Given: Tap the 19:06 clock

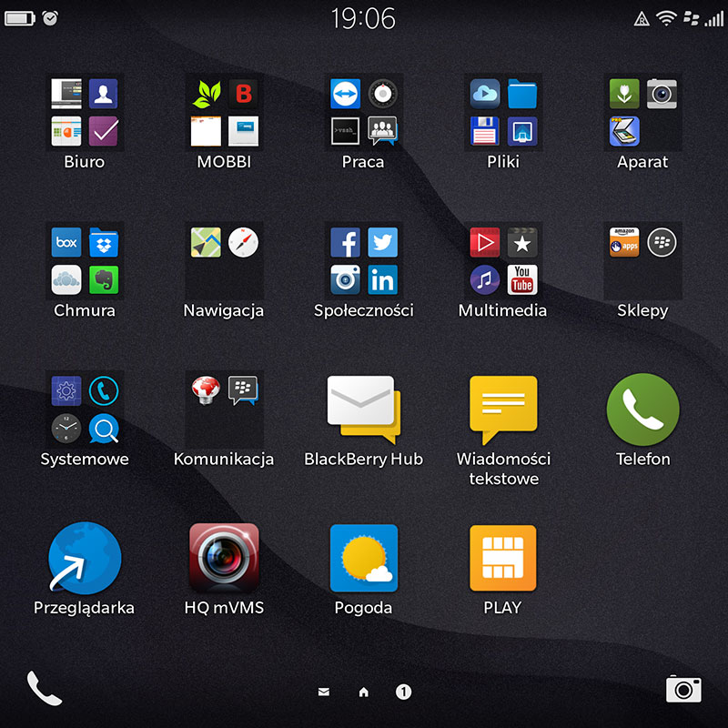Looking at the screenshot, I should click(x=363, y=18).
